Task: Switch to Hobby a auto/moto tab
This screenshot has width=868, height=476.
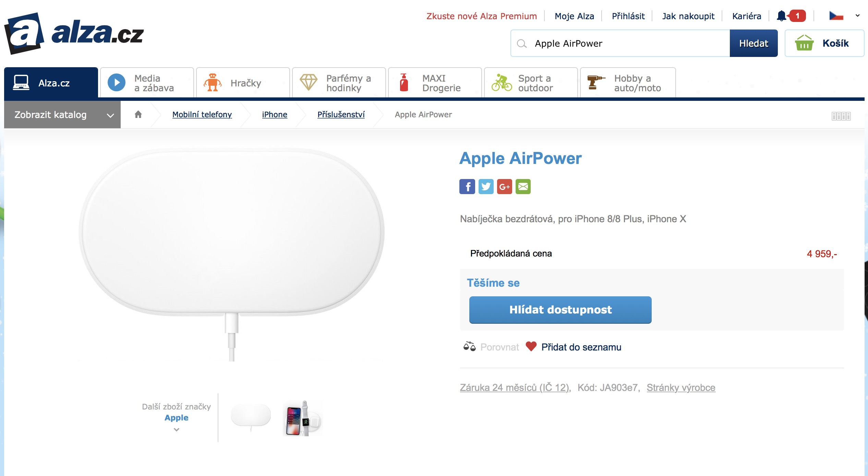Action: [x=628, y=83]
